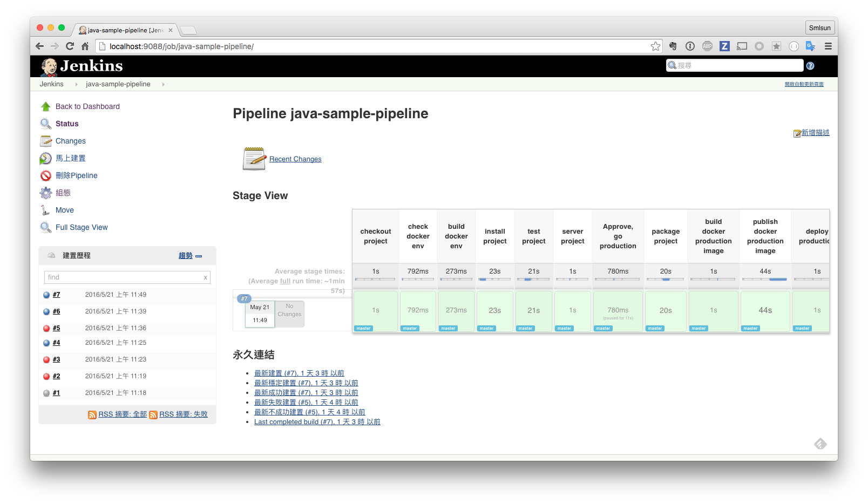The image size is (868, 504).
Task: Click install project average time bar
Action: [495, 280]
